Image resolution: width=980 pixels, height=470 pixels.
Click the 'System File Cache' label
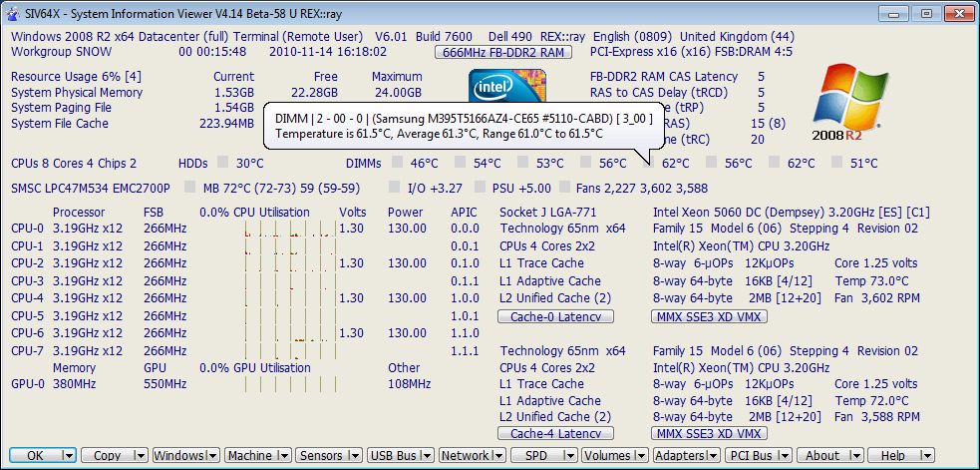coord(60,124)
